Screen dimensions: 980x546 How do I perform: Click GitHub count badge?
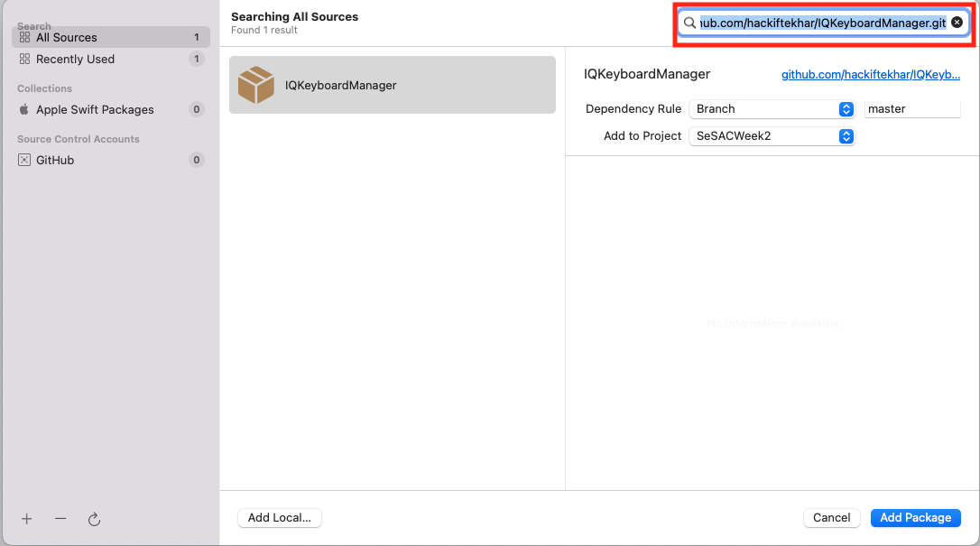click(x=196, y=161)
